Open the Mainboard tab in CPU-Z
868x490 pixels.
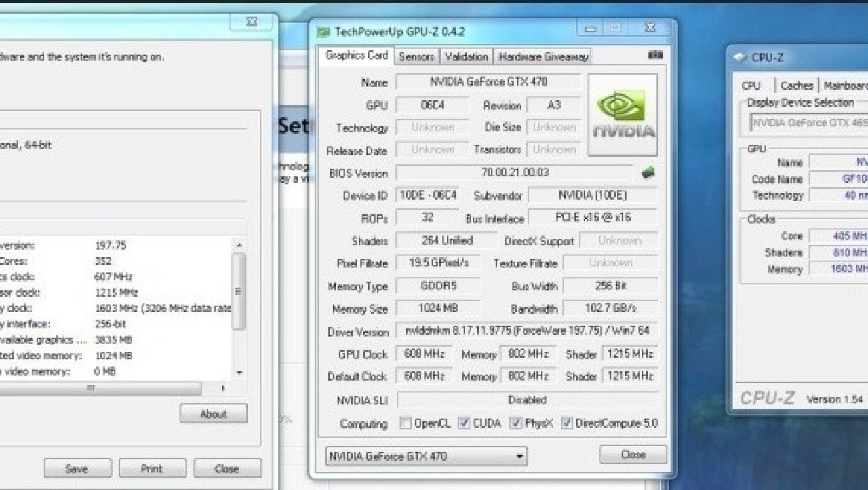point(845,86)
